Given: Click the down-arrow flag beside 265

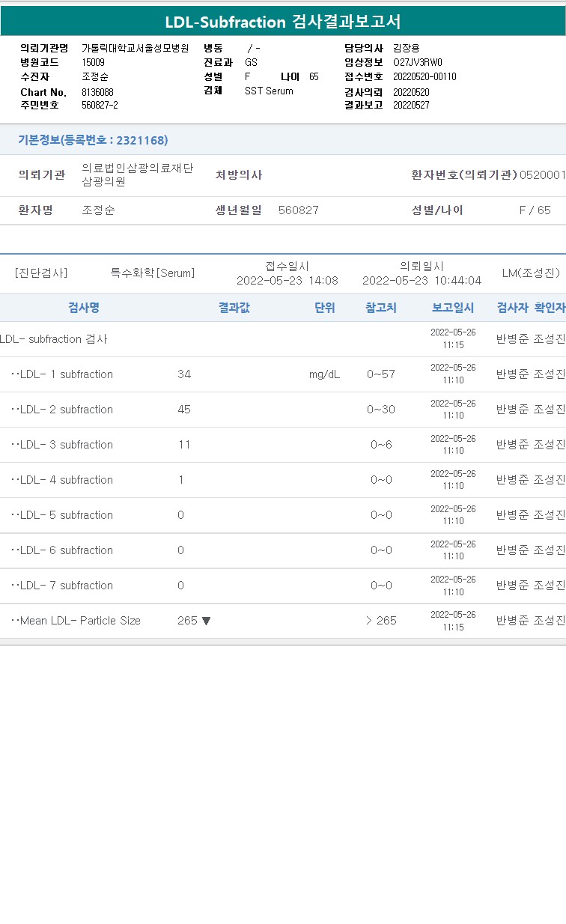Looking at the screenshot, I should (207, 621).
